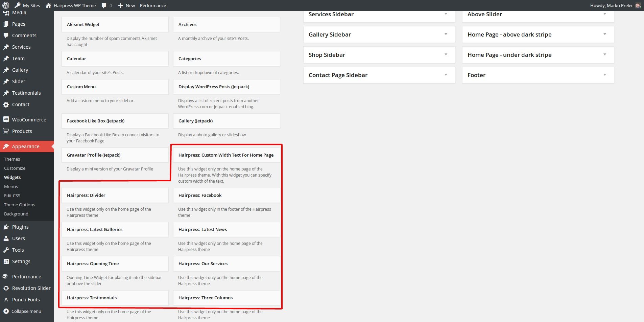Select Display WordPress Posts (Jetpack) widget
The width and height of the screenshot is (644, 322).
[226, 87]
